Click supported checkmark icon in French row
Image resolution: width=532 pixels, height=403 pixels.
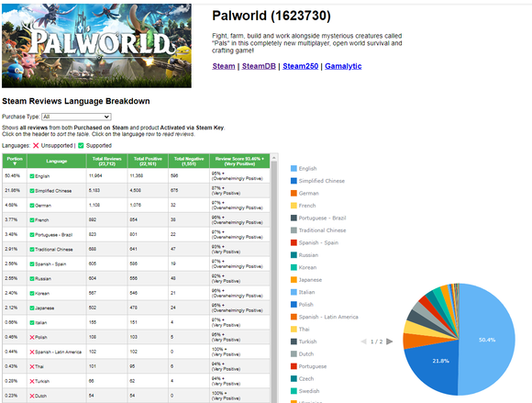pyautogui.click(x=32, y=220)
